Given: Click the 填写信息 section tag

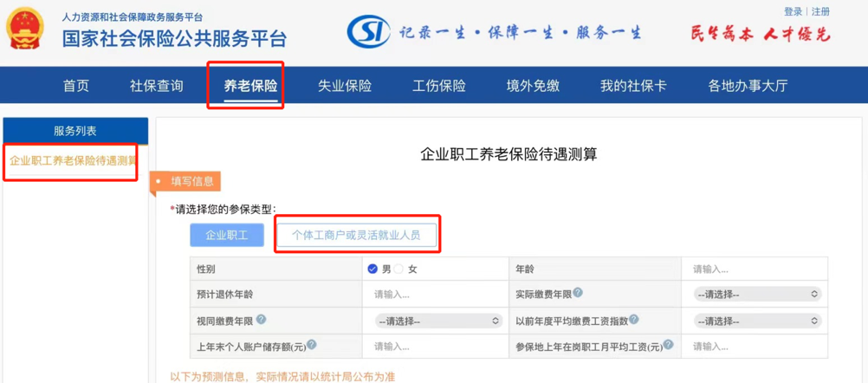Looking at the screenshot, I should coord(186,182).
